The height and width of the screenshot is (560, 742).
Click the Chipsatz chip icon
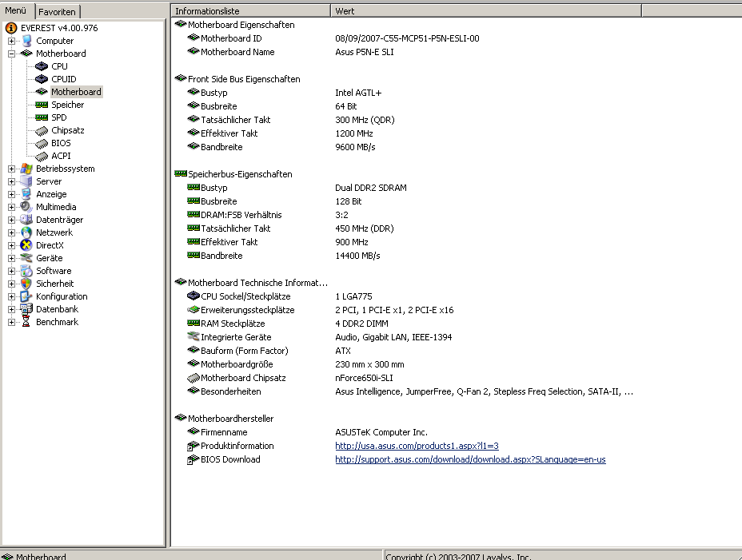tap(42, 130)
